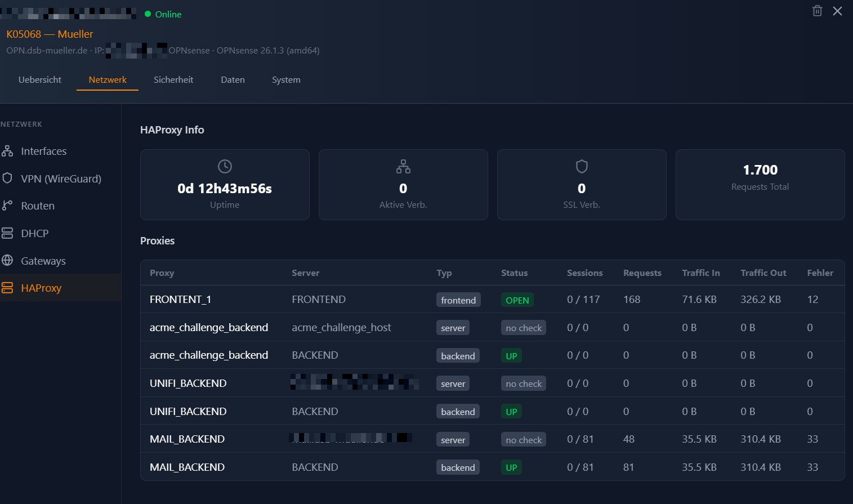Click the Requests column header
This screenshot has width=853, height=504.
pos(642,273)
